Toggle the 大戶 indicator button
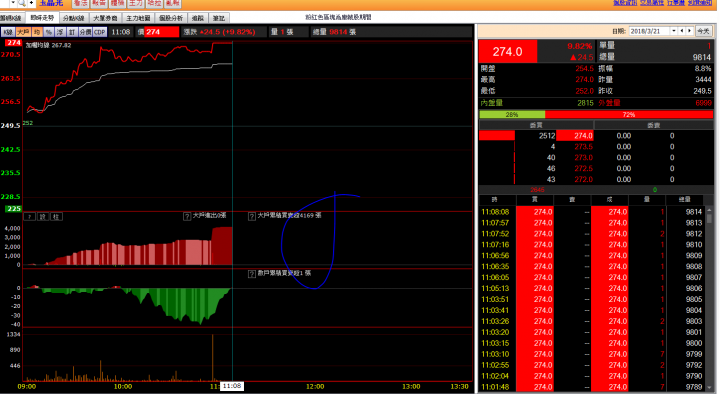The image size is (720, 394). 23,32
